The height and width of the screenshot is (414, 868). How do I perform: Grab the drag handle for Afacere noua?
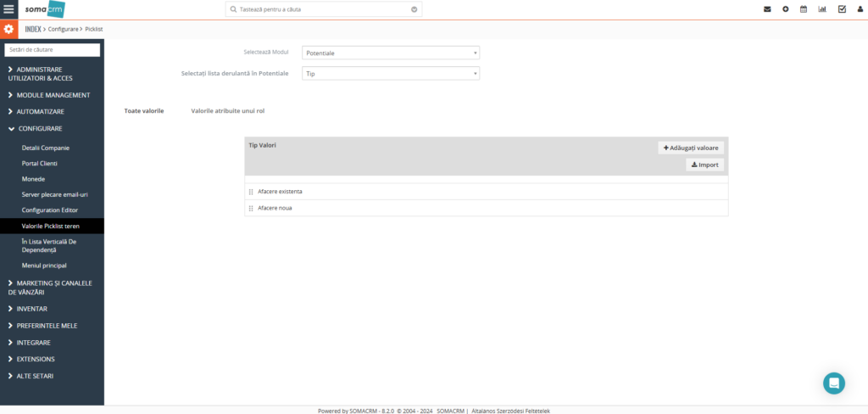click(251, 209)
